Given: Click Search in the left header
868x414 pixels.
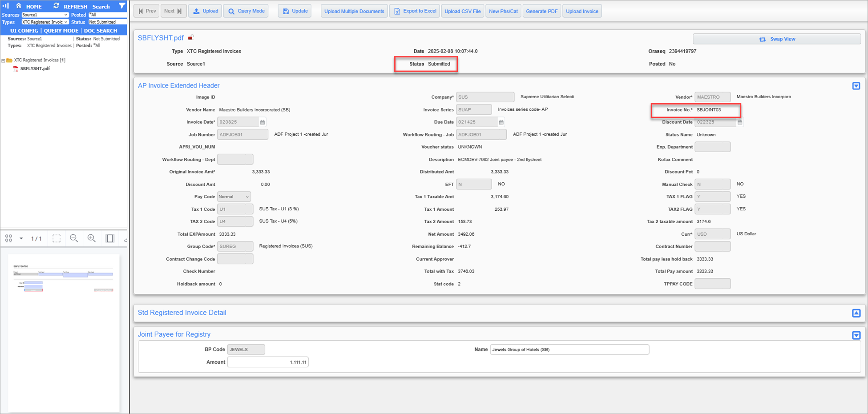Looking at the screenshot, I should (x=101, y=7).
